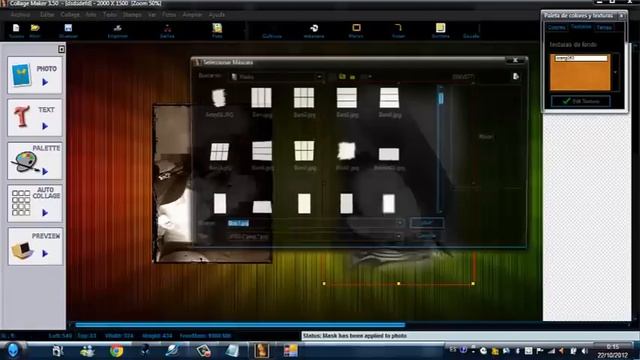Click the red cut toolbar icon
The image size is (640, 360).
click(x=167, y=28)
